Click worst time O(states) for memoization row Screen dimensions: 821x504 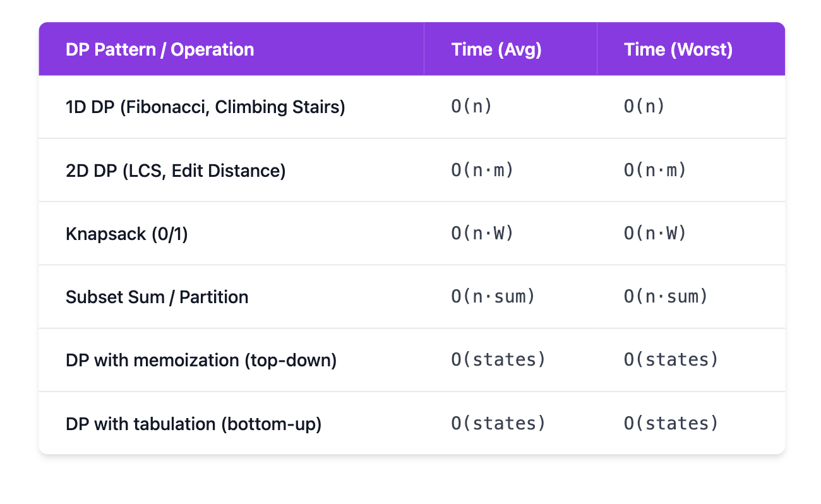671,359
